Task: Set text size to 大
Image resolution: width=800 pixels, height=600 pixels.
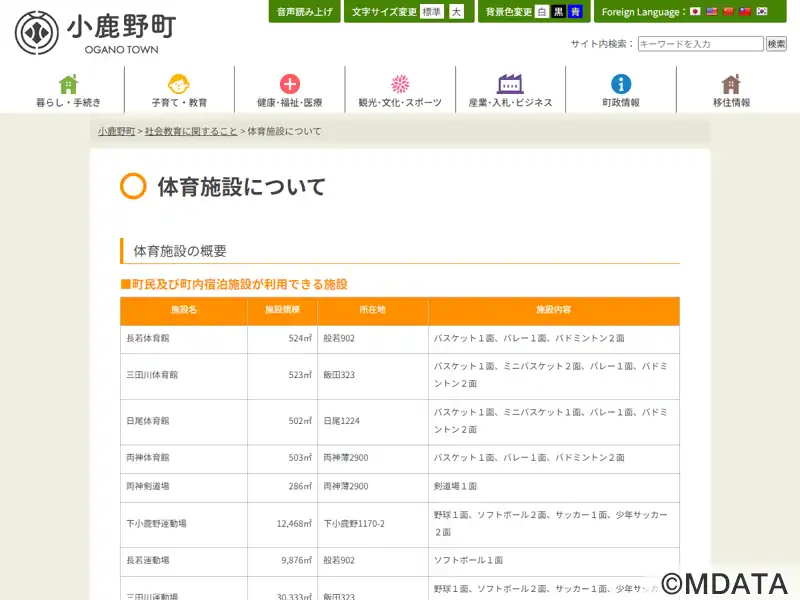Action: coord(457,12)
